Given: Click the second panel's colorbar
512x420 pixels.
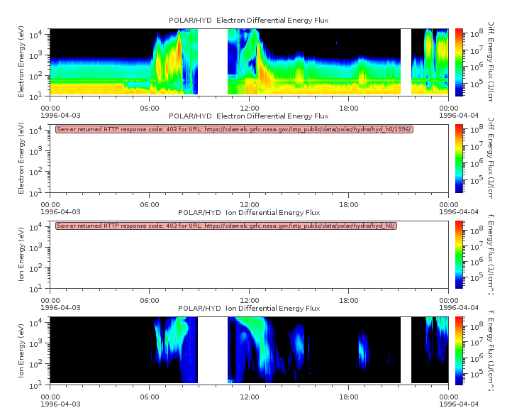Looking at the screenshot, I should [459, 157].
